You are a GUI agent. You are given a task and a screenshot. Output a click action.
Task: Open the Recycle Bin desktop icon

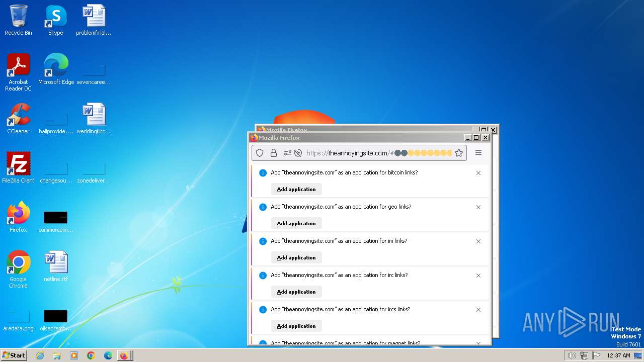click(18, 20)
